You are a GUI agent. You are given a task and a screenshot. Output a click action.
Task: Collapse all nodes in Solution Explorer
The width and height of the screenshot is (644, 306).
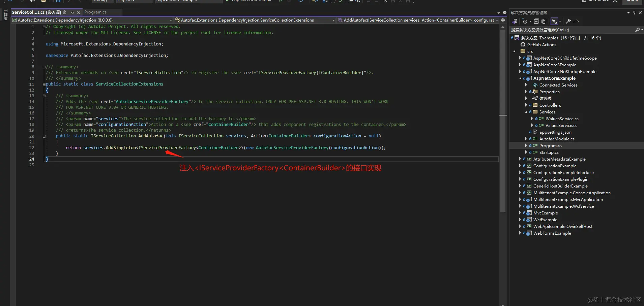point(536,21)
